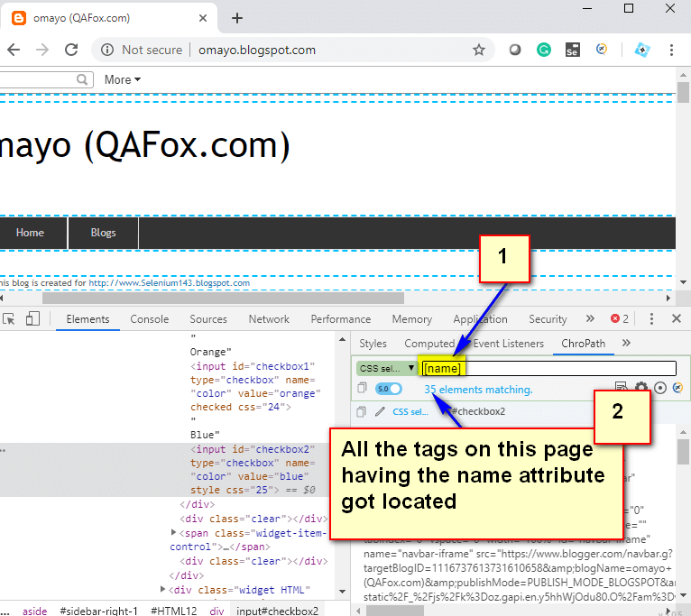Screen dimensions: 691x616
Task: Switch to the Console tab
Action: click(x=150, y=319)
